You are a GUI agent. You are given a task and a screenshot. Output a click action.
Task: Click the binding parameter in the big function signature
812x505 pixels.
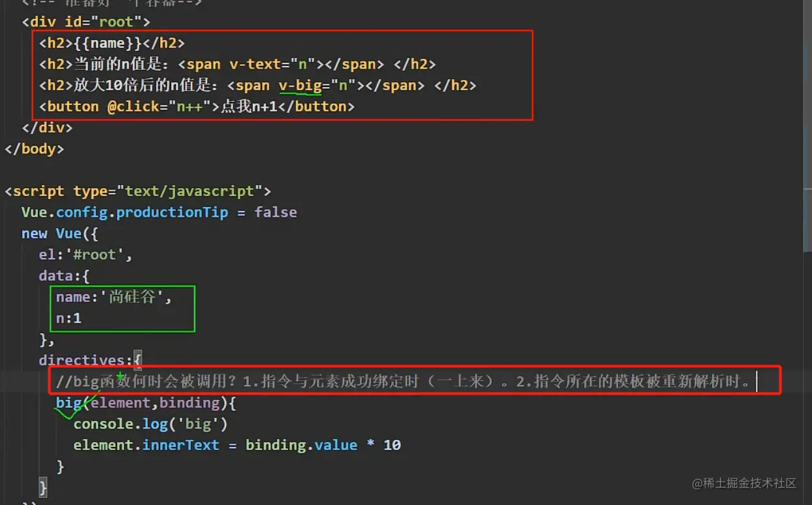pos(189,402)
